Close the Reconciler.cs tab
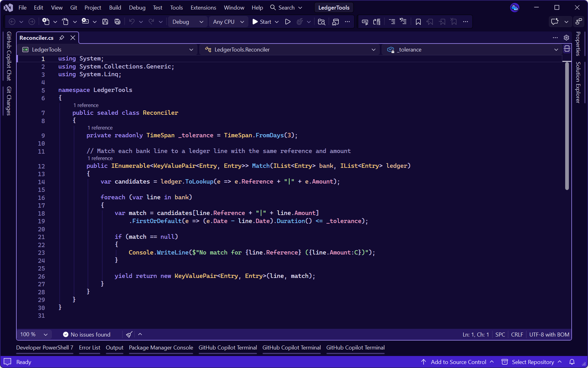Screen dimensions: 588x368 [x=73, y=38]
